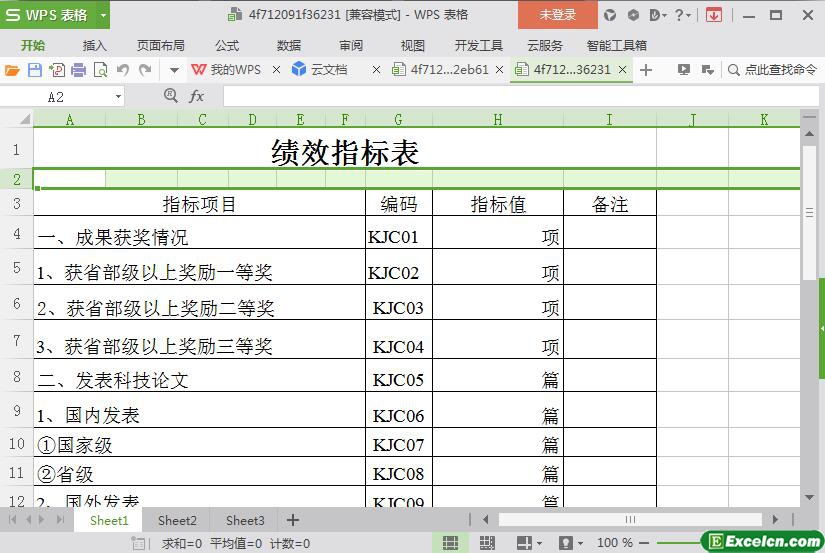Open the WPS 表格 application menu dropdown

point(104,15)
